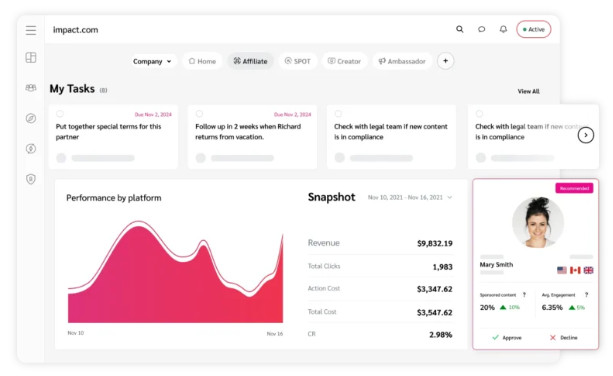Tick the third legal team task checkbox
613x376 pixels.
338,114
